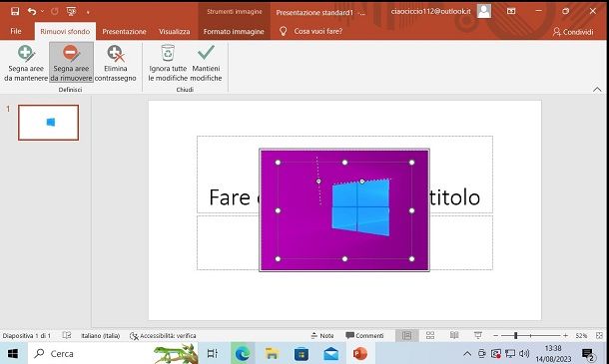The image size is (609, 364).
Task: Open Microsoft Store from taskbar
Action: click(302, 353)
